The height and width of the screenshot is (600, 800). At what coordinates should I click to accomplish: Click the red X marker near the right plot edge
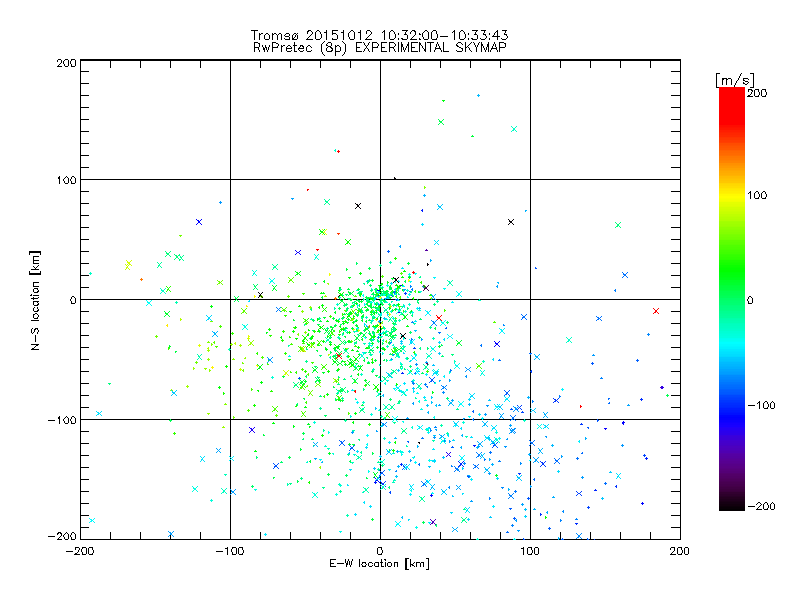(x=656, y=311)
